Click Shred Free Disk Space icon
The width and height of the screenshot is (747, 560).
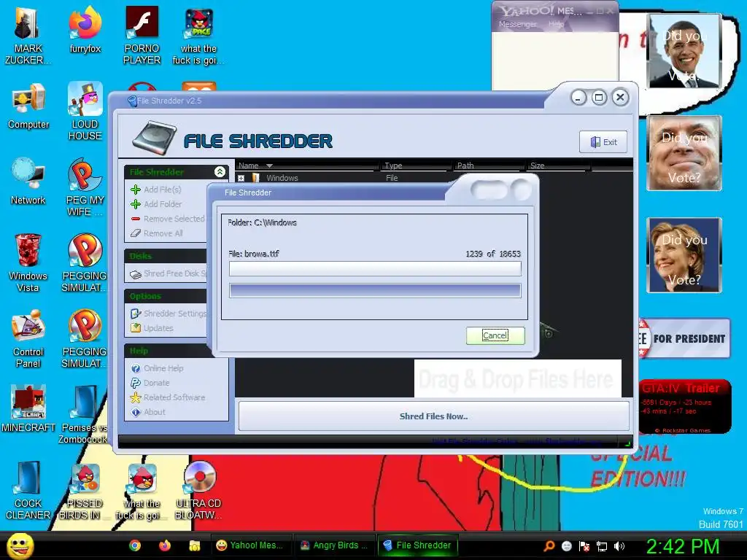pyautogui.click(x=136, y=274)
